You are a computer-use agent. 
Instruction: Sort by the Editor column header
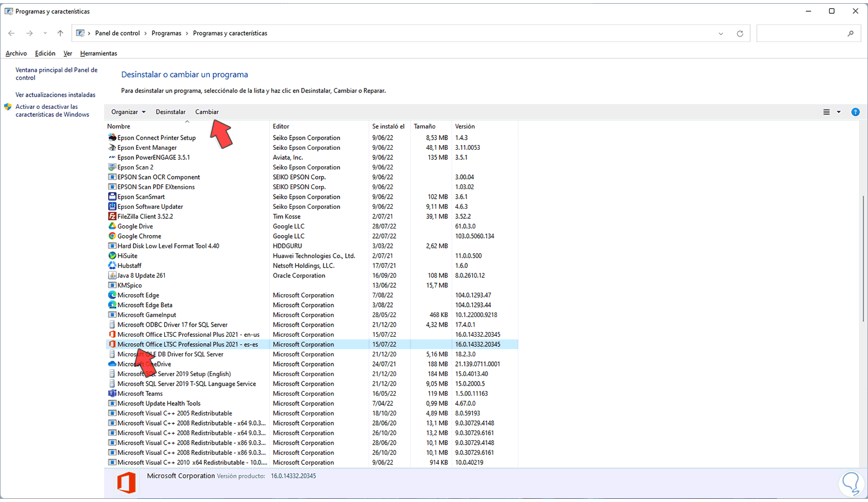[319, 126]
